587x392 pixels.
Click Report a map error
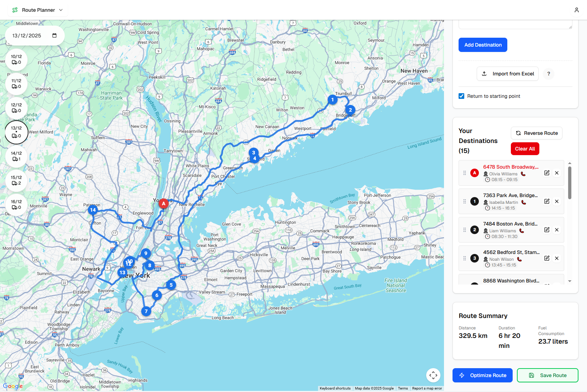coord(427,388)
